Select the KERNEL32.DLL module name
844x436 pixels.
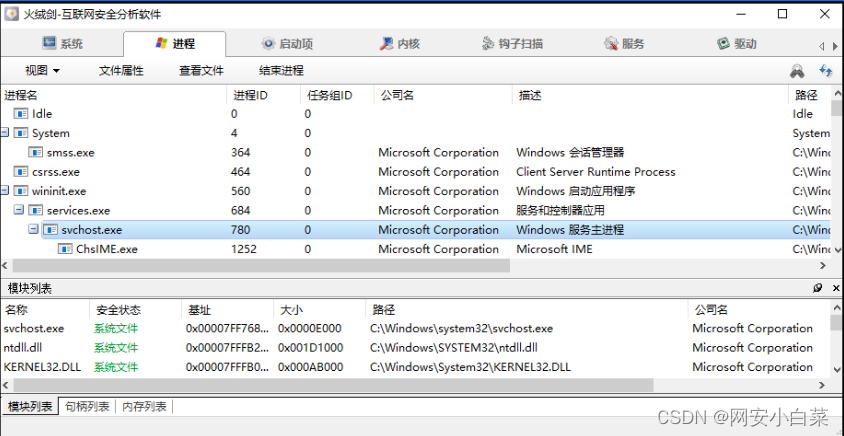pos(42,367)
